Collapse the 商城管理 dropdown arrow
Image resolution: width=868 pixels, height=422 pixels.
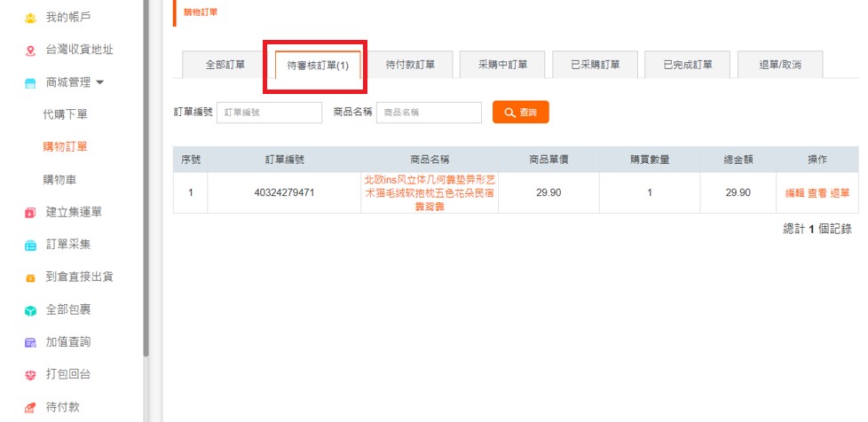pyautogui.click(x=99, y=82)
